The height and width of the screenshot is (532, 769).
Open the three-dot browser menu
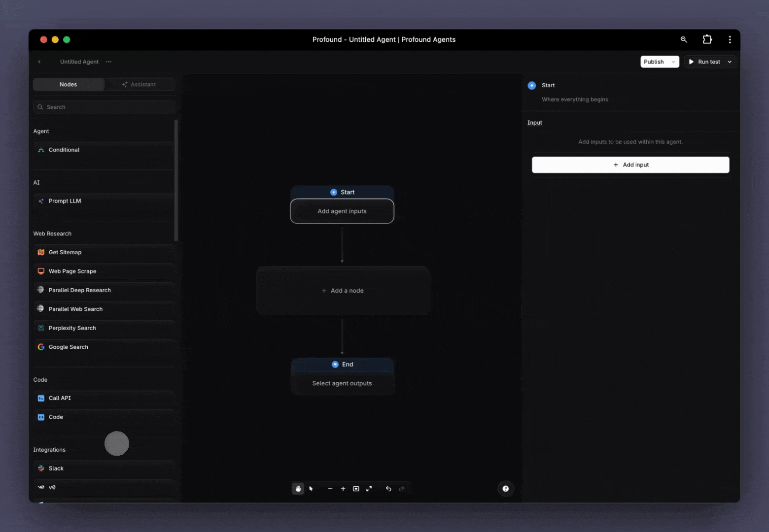click(x=730, y=39)
